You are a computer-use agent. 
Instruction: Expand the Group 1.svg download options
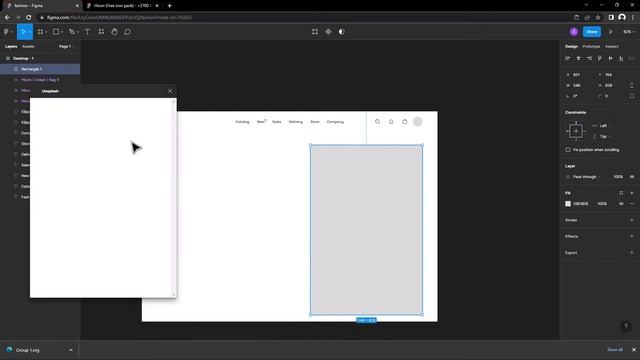(x=71, y=350)
